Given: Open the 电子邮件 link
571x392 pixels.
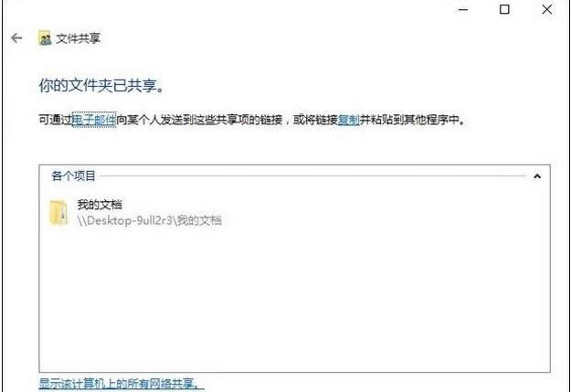Looking at the screenshot, I should [94, 120].
